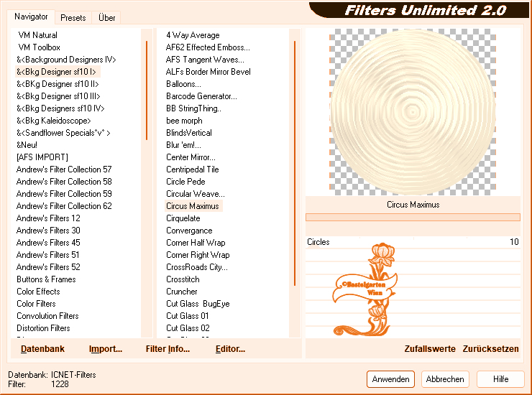Select &<Bkg Designer sf10 III> category
Screen dimensions: 532x395
tap(58, 96)
